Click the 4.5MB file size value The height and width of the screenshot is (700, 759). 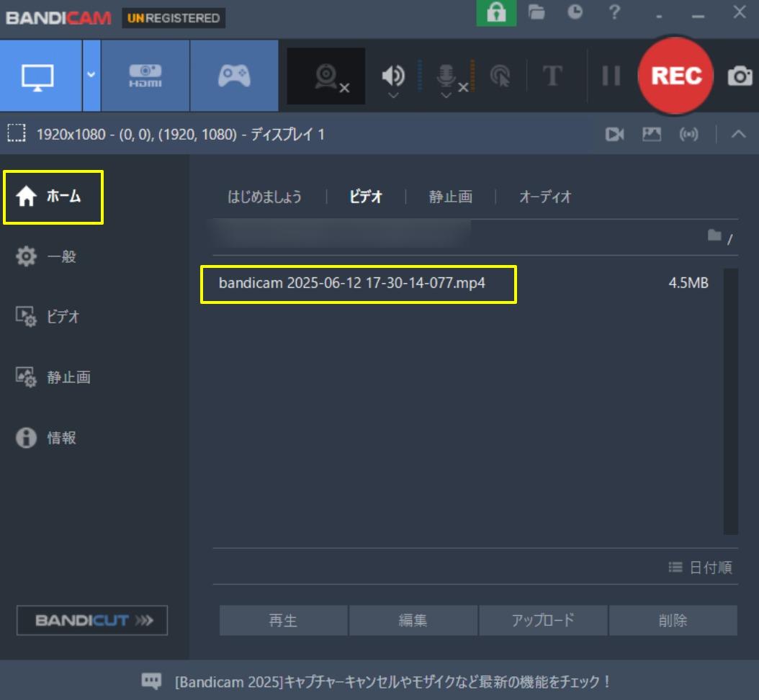[x=688, y=283]
